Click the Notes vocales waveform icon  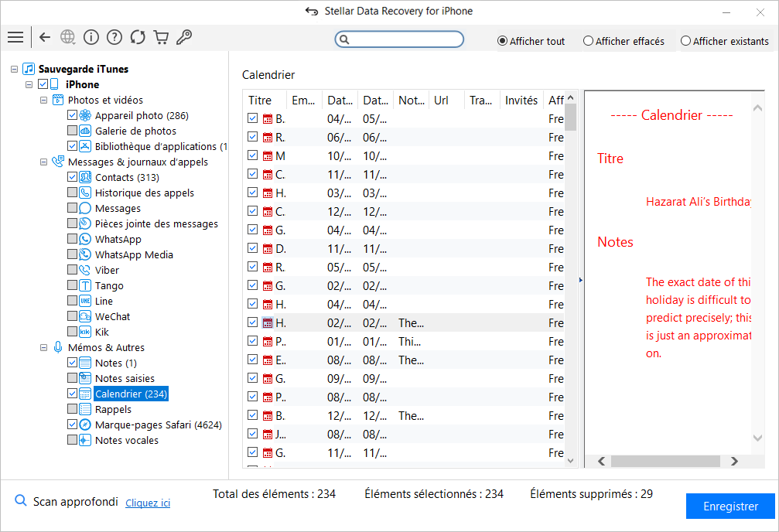[85, 440]
